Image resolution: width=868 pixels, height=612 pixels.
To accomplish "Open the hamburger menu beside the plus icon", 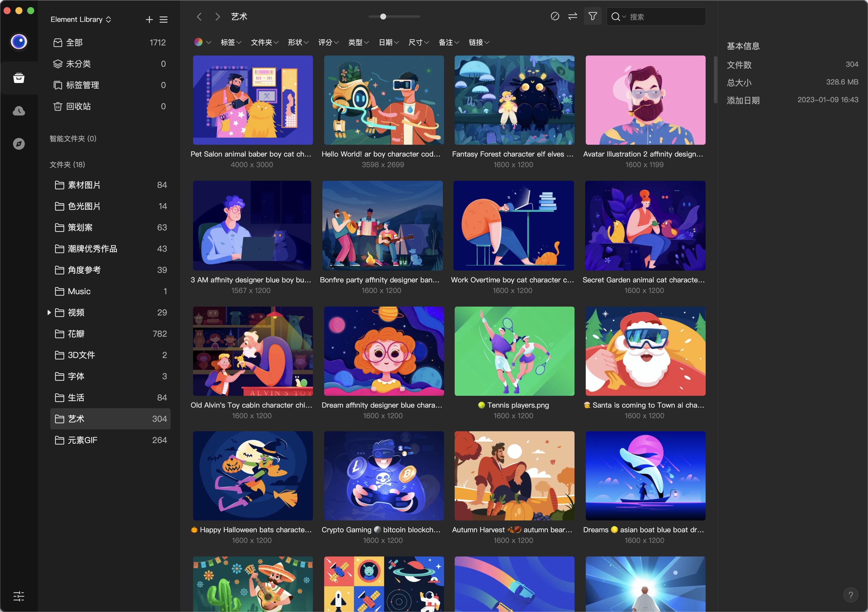I will [x=163, y=19].
